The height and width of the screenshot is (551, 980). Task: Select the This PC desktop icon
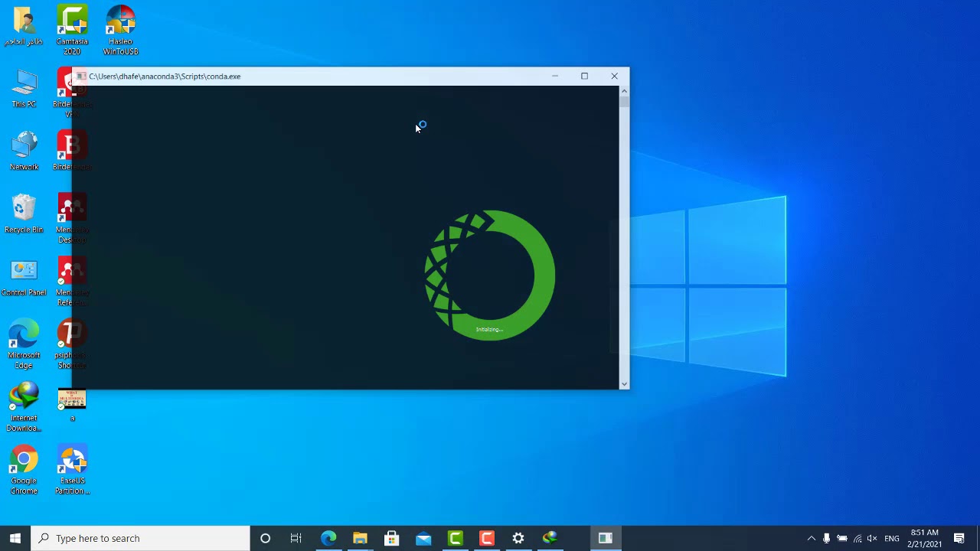24,89
